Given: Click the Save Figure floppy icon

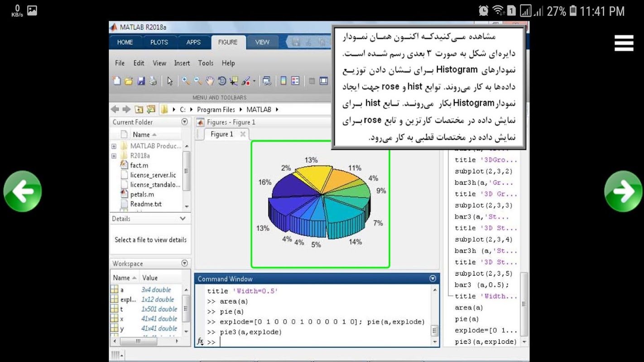Looking at the screenshot, I should [141, 81].
